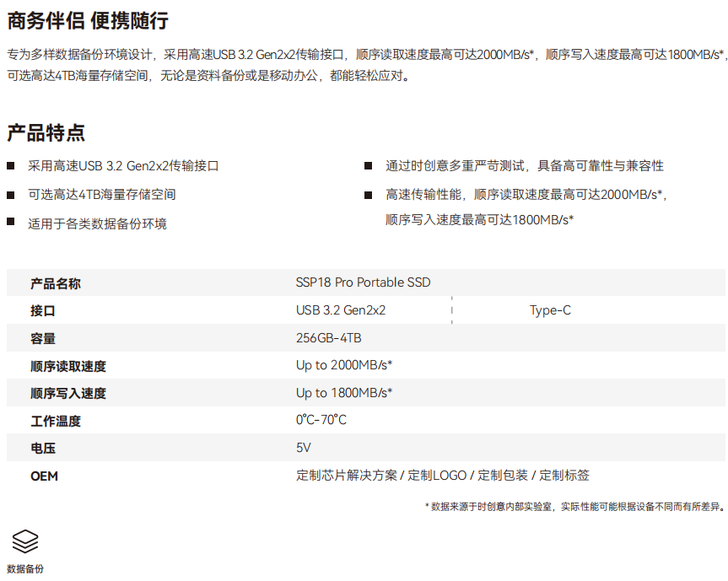The image size is (728, 581).
Task: Click the SSP18 Pro Portable SSD product name
Action: 363,282
